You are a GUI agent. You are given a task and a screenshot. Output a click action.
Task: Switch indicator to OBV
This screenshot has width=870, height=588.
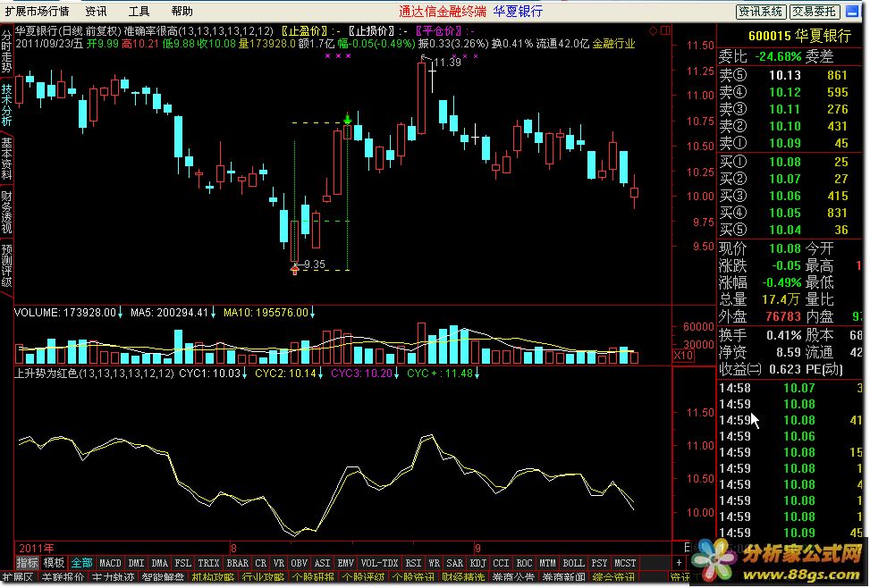click(299, 563)
